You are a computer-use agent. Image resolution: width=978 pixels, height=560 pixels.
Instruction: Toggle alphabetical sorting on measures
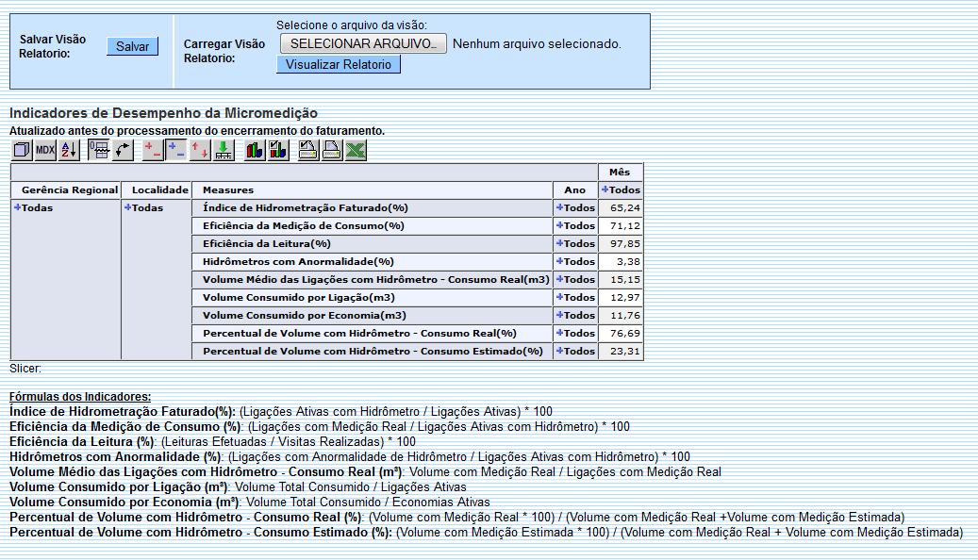[67, 149]
